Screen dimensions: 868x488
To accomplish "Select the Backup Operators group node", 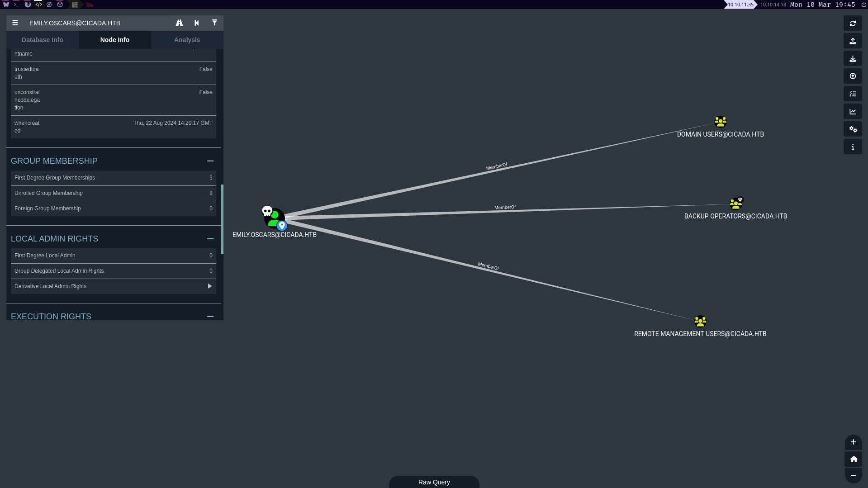I will coord(736,204).
